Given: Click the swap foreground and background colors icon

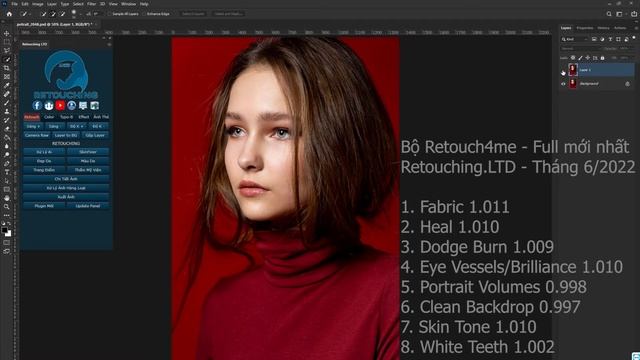Looking at the screenshot, I should (9, 224).
